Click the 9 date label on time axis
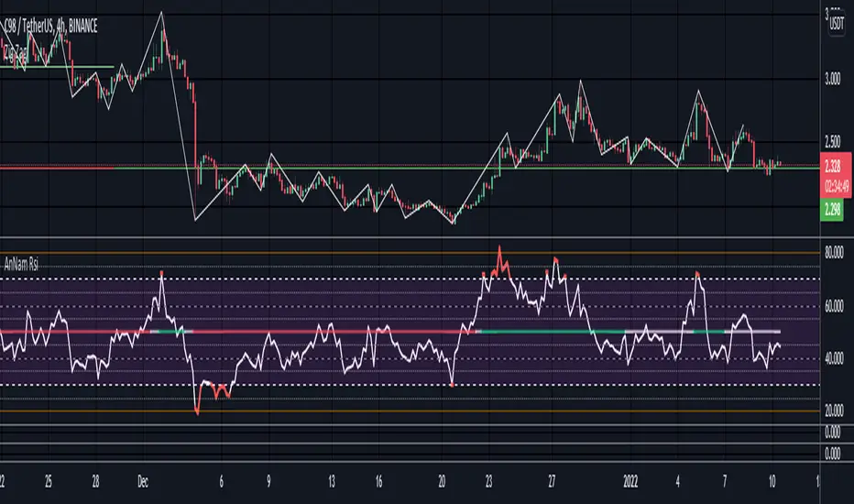This screenshot has height=504, width=854. 268,482
